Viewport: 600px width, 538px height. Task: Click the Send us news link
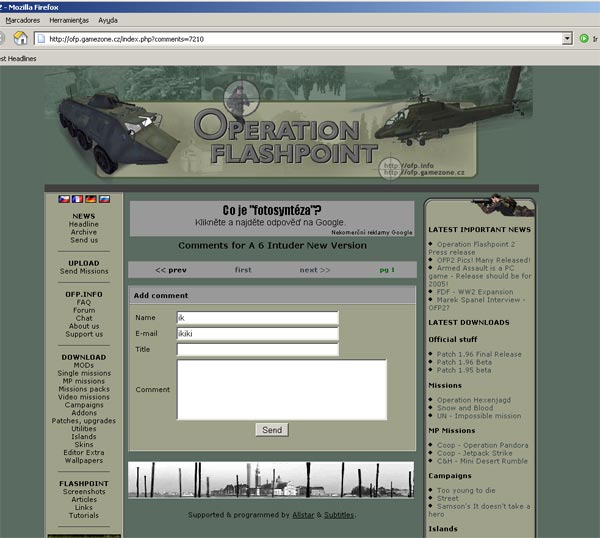[x=84, y=240]
